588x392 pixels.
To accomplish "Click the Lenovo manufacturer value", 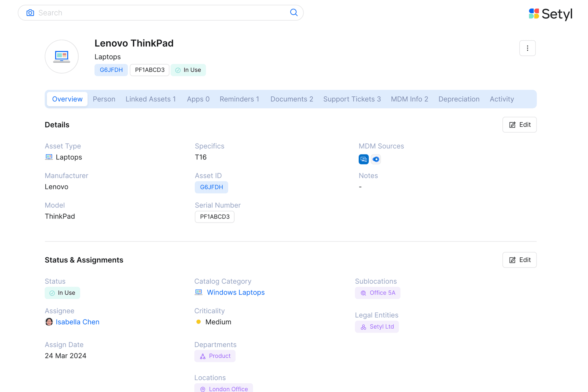I will [x=57, y=187].
